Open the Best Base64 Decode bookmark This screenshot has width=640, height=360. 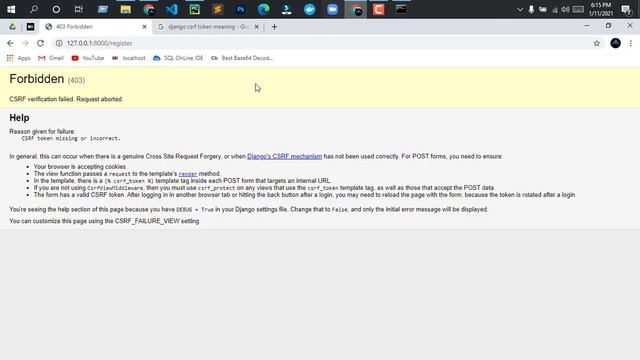242,58
